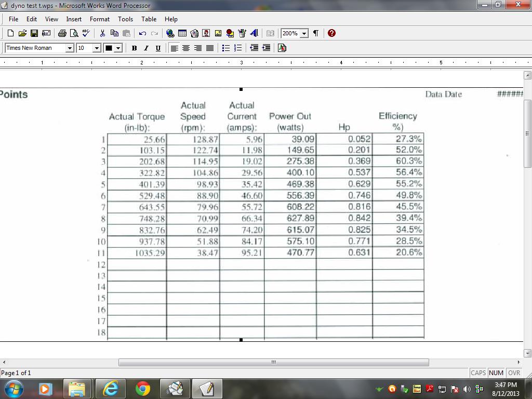This screenshot has width=532, height=399.
Task: Toggle show paragraph marks
Action: click(x=315, y=33)
